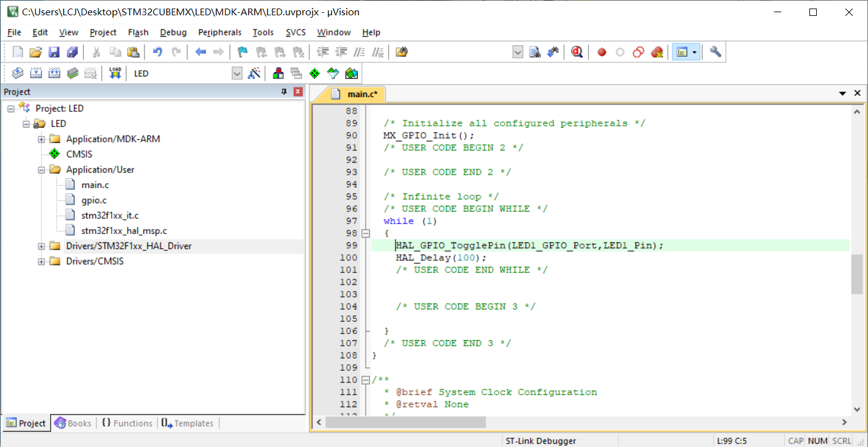
Task: Click the Save All icon
Action: point(72,52)
